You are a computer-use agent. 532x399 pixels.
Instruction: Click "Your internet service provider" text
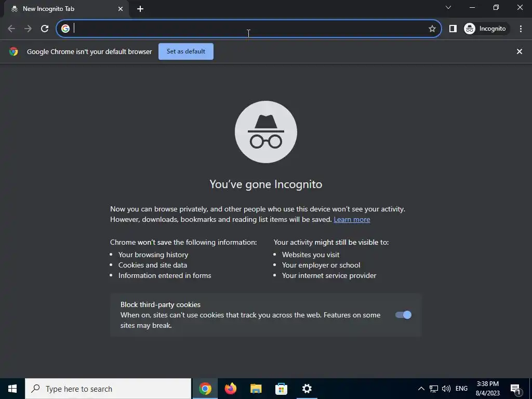point(329,275)
